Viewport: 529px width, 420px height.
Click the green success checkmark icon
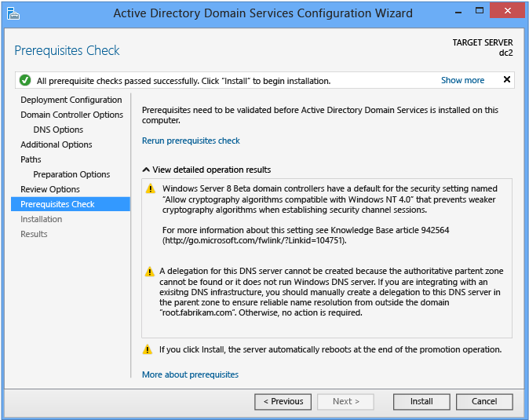coord(25,81)
